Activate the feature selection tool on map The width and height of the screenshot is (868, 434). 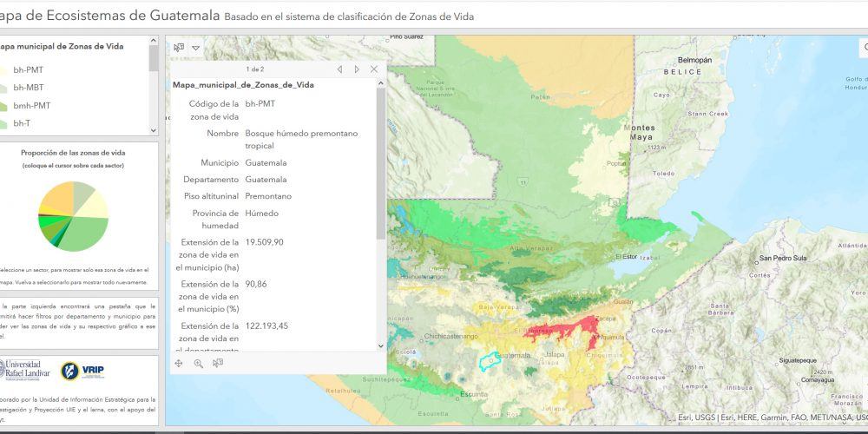click(x=179, y=48)
